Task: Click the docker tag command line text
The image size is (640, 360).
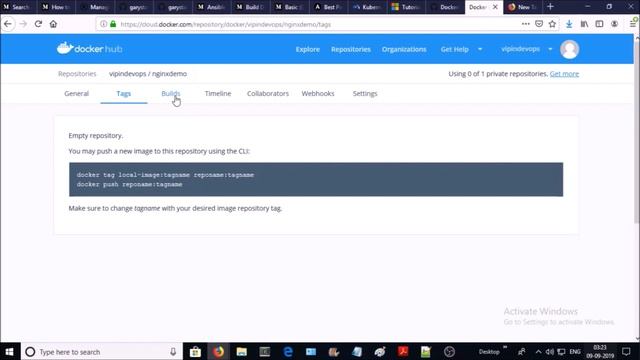Action: (x=165, y=175)
